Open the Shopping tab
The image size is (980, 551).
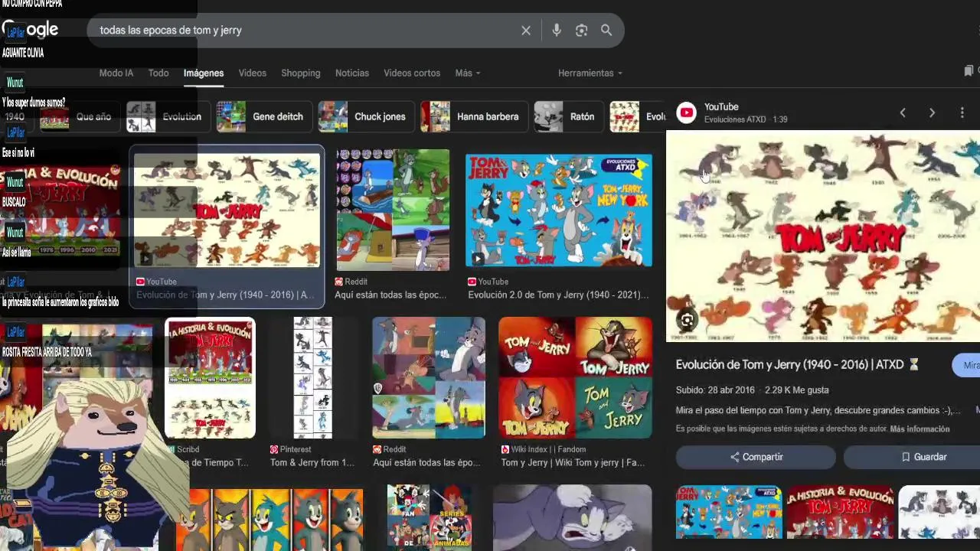pyautogui.click(x=301, y=73)
